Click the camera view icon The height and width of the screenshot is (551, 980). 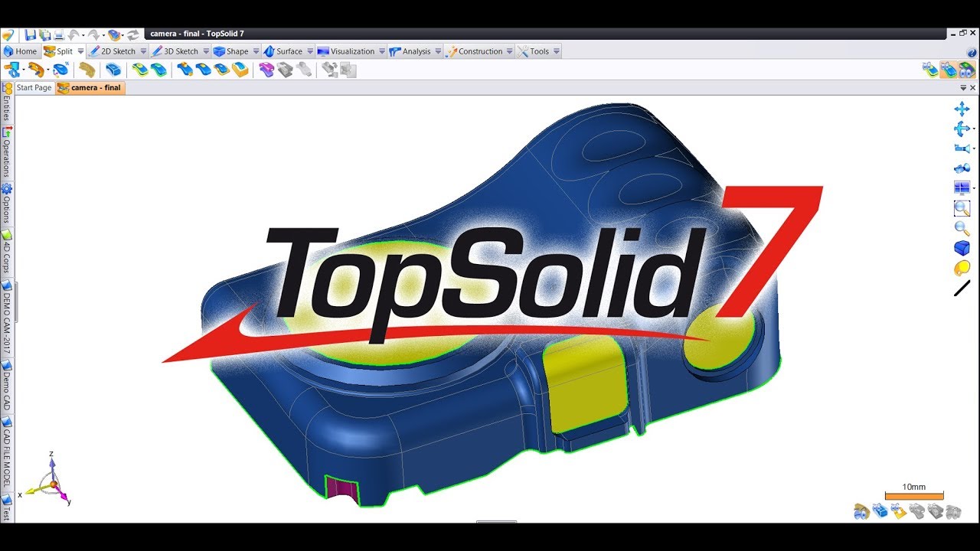coord(962,148)
